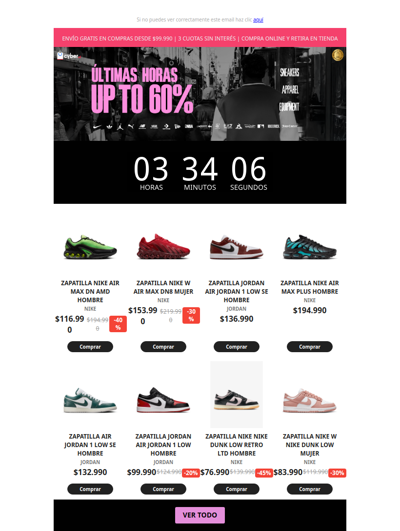
Task: Click the Cyber logo in banner
Action: pos(69,56)
